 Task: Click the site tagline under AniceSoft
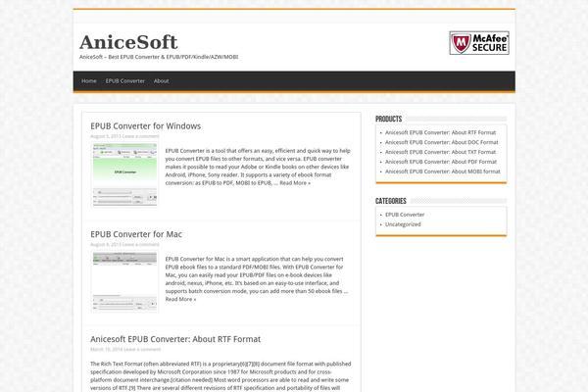pos(159,57)
